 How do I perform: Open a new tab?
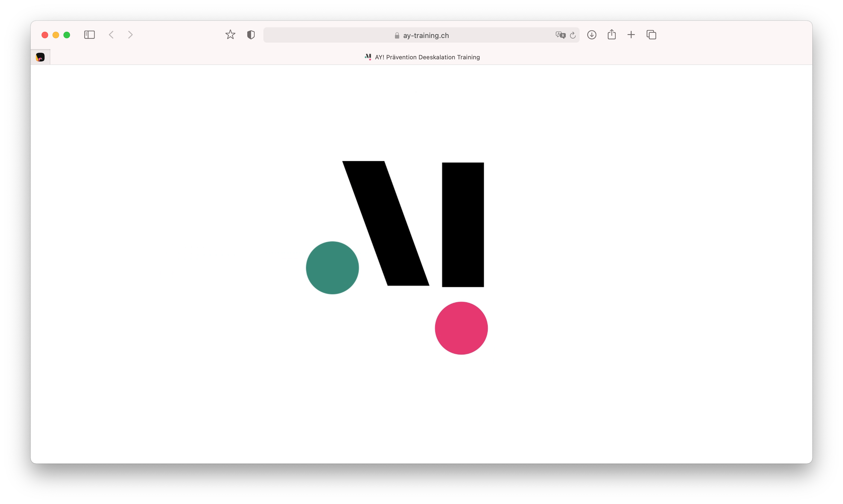coord(631,35)
